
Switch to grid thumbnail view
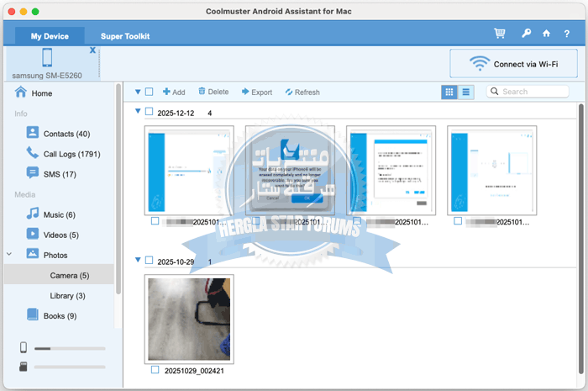point(449,92)
